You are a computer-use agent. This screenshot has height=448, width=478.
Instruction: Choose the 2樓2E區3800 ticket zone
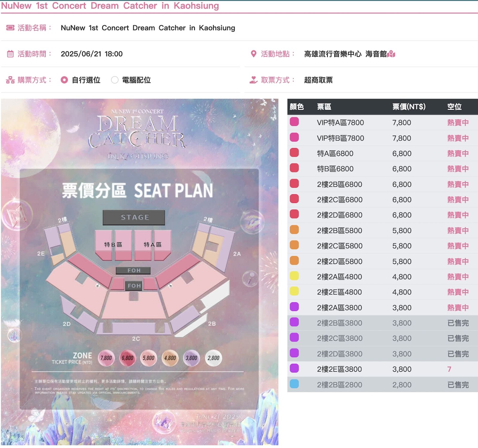pyautogui.click(x=383, y=369)
